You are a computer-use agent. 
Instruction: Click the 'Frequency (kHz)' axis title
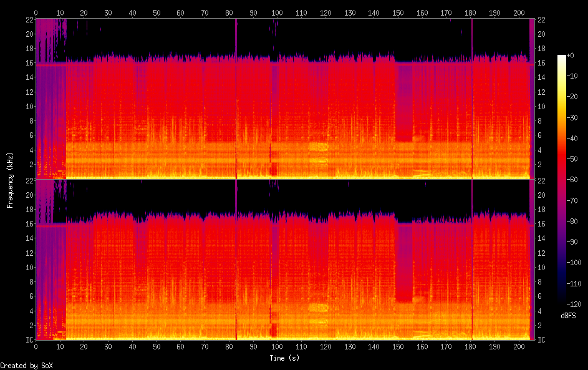pyautogui.click(x=10, y=180)
